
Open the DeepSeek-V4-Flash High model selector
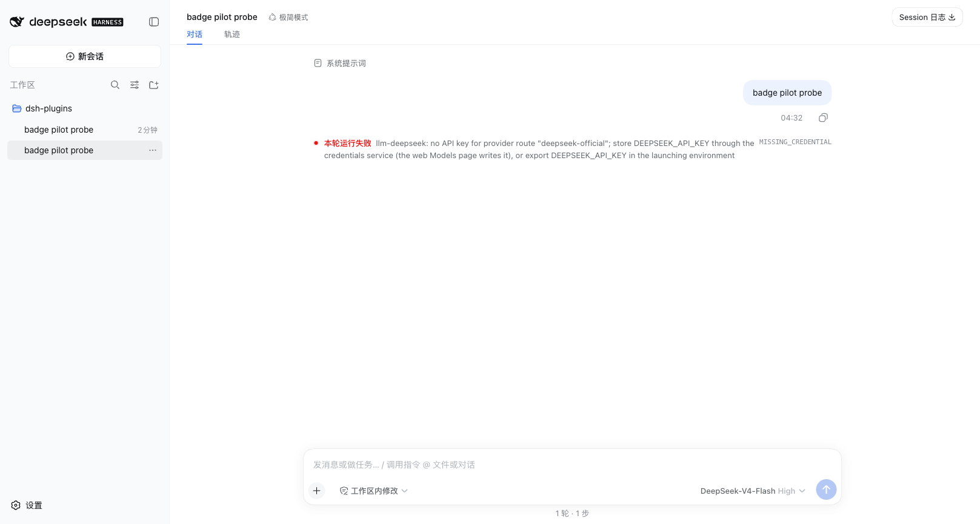[x=753, y=491]
